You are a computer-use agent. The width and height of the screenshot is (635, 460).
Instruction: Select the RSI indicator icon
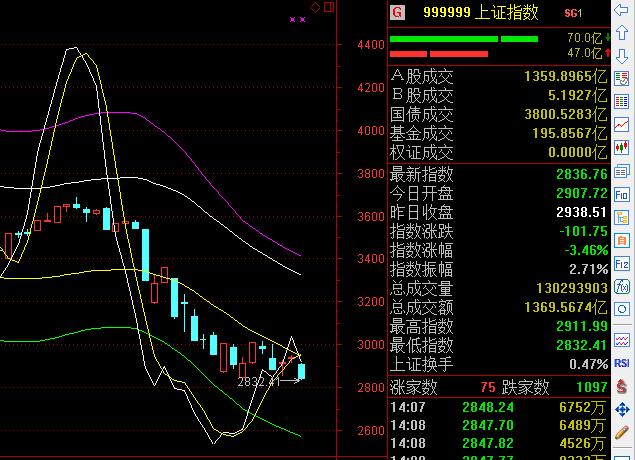click(x=622, y=363)
